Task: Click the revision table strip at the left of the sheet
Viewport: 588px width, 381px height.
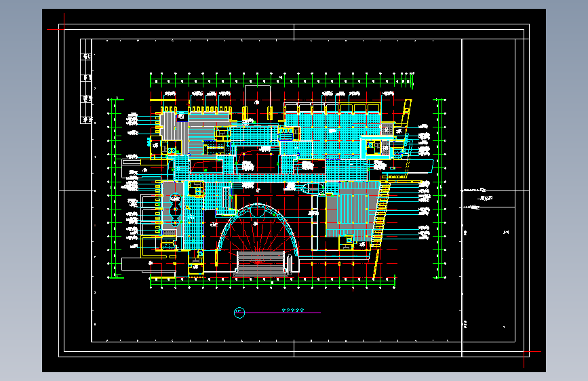Action: 86,81
